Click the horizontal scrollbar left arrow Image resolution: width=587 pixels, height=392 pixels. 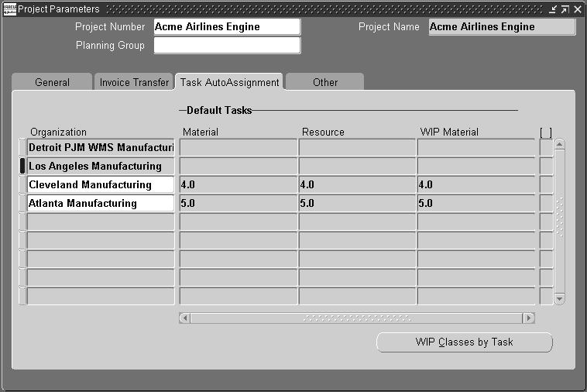pos(184,318)
